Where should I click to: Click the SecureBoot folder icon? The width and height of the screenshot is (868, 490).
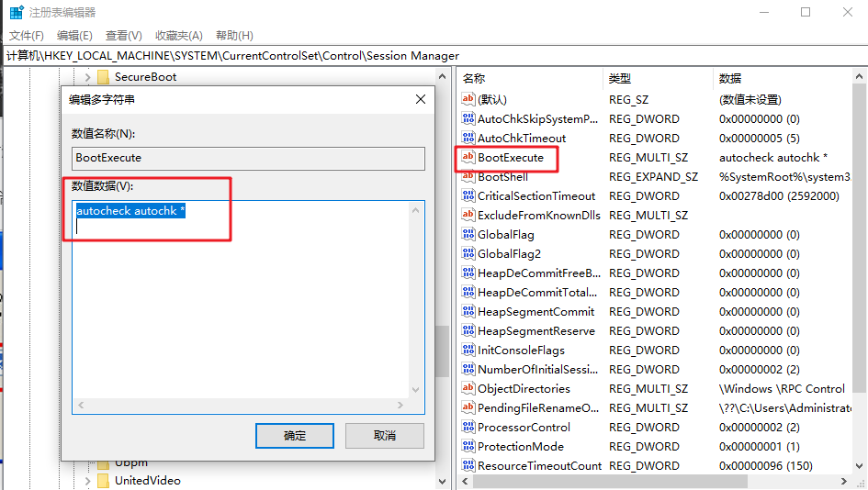click(x=103, y=77)
